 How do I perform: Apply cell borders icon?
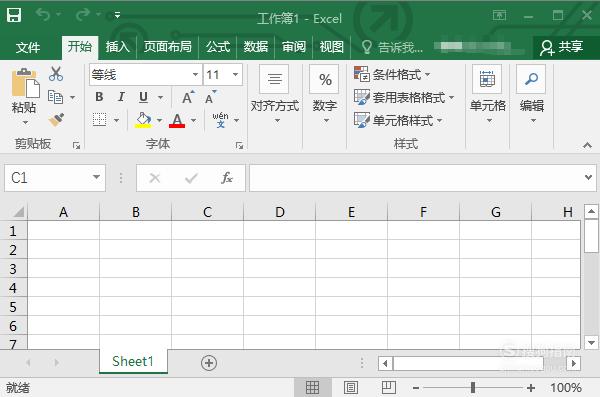(x=99, y=120)
